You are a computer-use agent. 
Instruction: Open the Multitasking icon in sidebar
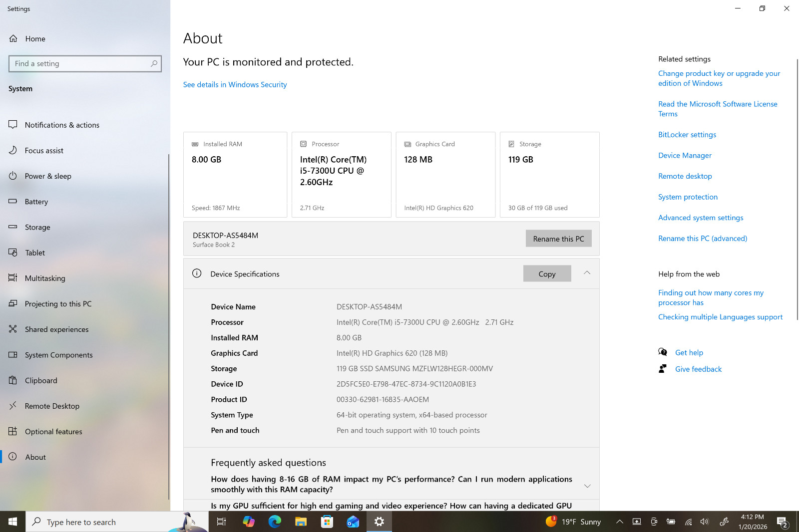coord(13,277)
